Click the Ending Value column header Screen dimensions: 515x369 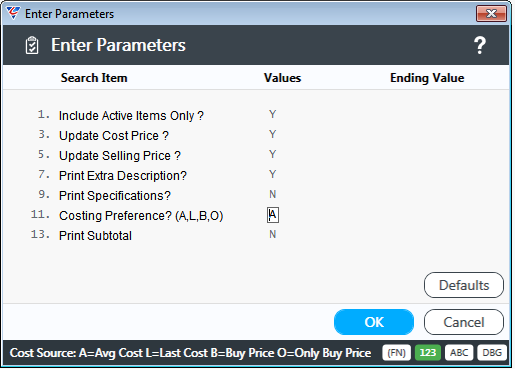point(427,78)
